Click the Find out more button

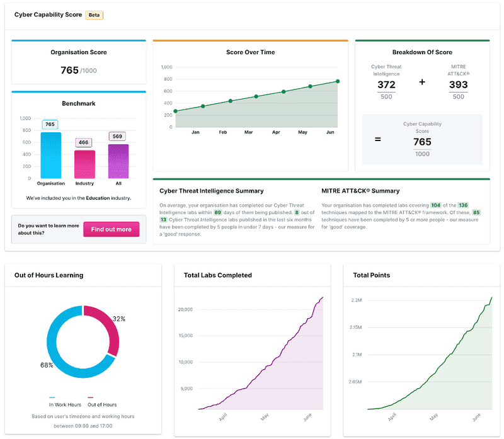(111, 229)
